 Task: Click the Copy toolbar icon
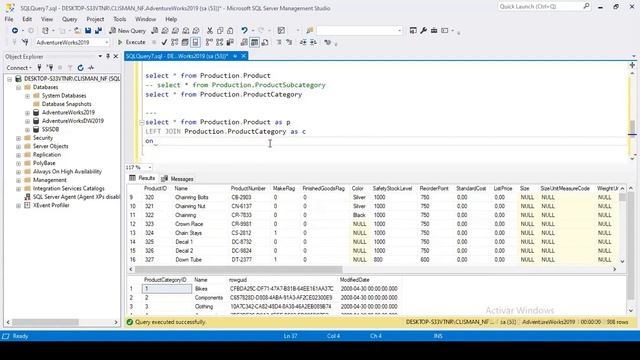[220, 31]
